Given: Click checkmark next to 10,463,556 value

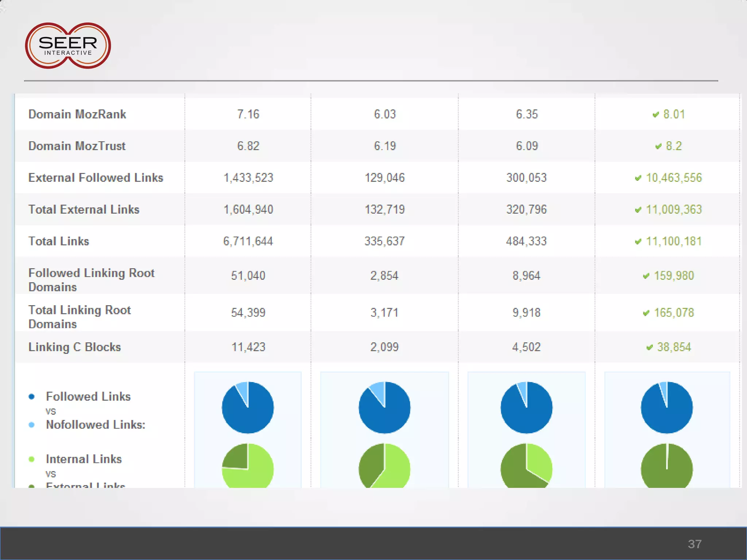Looking at the screenshot, I should pyautogui.click(x=638, y=178).
